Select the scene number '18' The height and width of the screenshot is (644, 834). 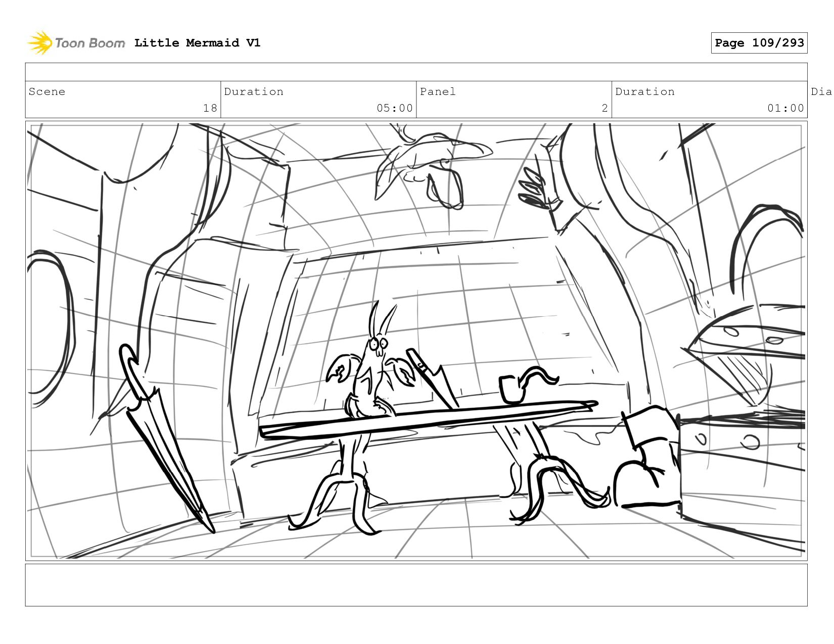pyautogui.click(x=210, y=108)
